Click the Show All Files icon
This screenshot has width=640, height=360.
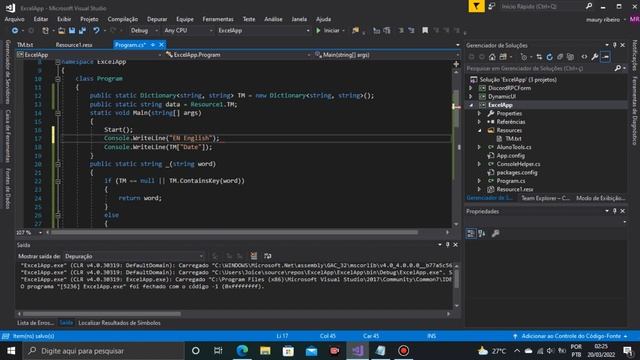pos(571,57)
